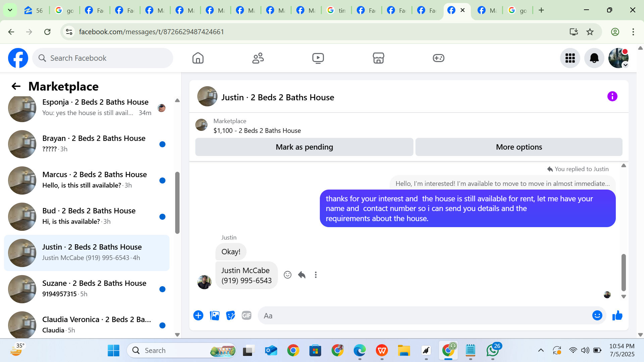The width and height of the screenshot is (644, 362).
Task: Open Bud conversation
Action: coord(87,216)
